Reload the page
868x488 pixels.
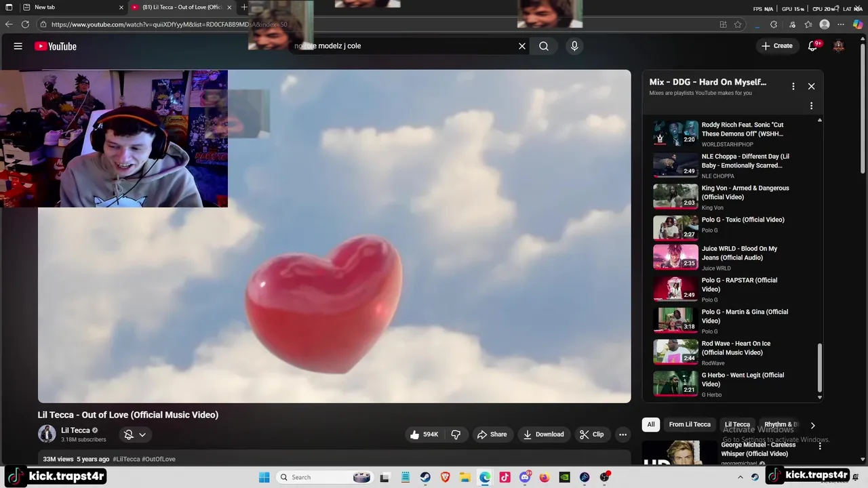[25, 24]
